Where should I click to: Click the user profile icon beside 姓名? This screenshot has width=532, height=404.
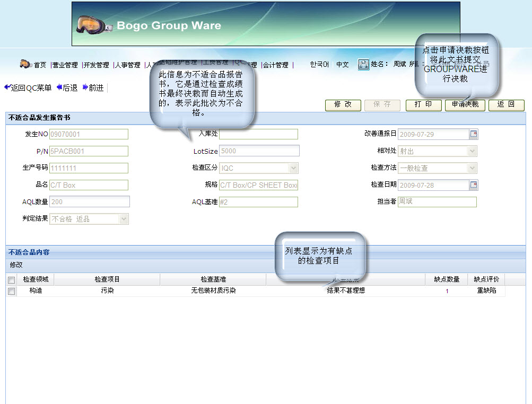(364, 64)
